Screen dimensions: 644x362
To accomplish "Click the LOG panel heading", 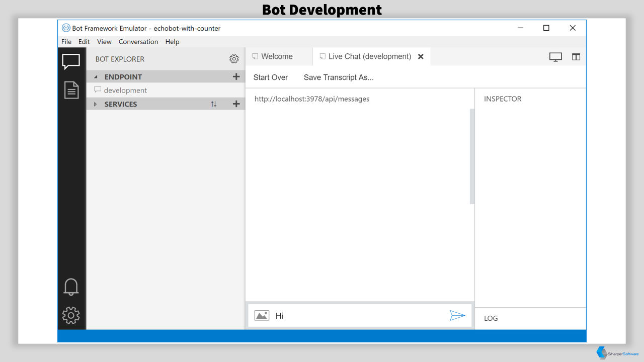I will (491, 318).
